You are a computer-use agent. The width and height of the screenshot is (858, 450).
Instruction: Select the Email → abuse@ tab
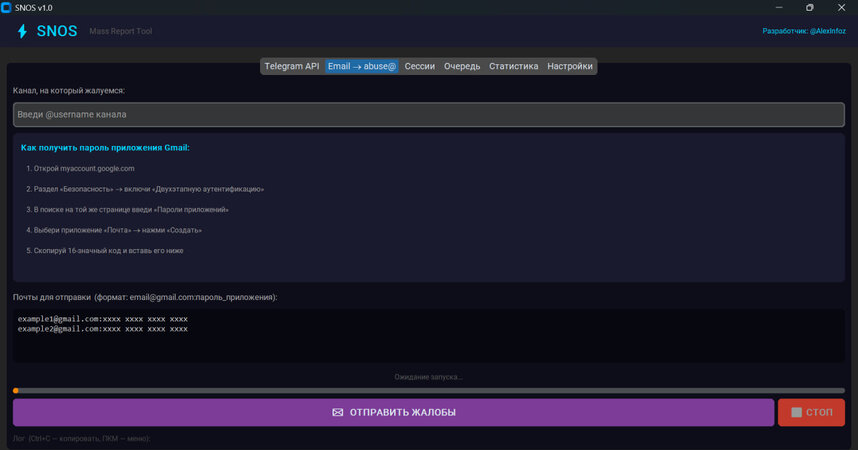pyautogui.click(x=362, y=66)
